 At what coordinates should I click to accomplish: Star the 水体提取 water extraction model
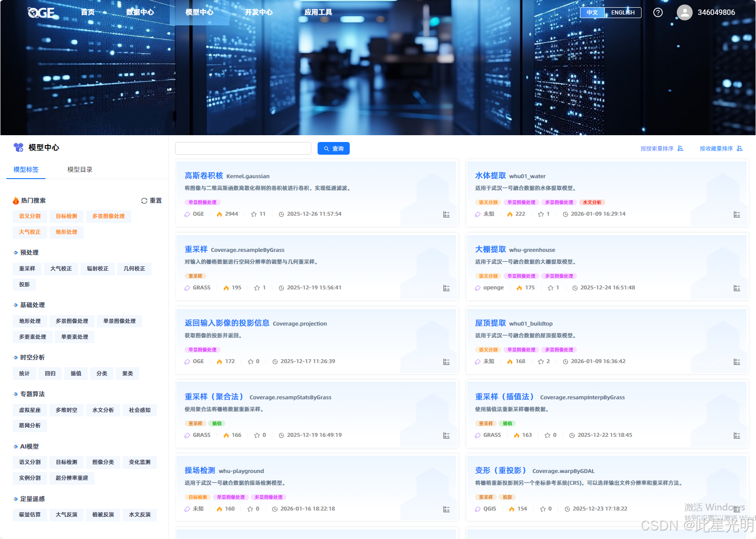tap(542, 214)
